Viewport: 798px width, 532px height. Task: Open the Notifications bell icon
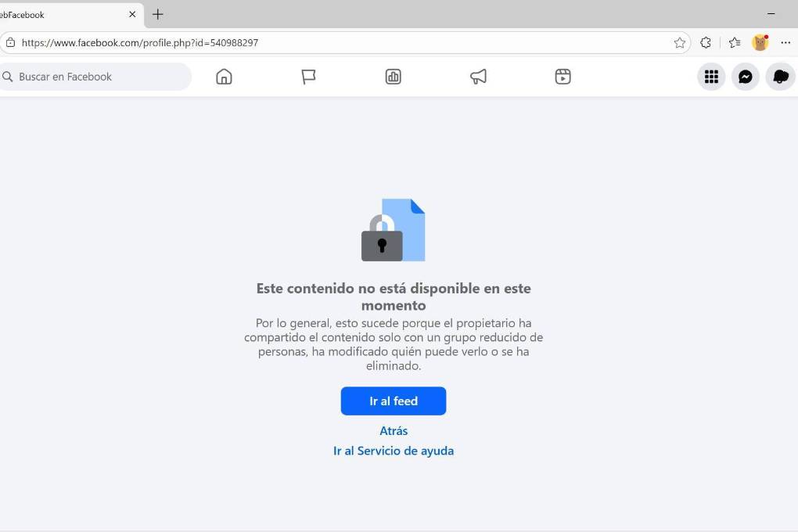click(x=780, y=77)
